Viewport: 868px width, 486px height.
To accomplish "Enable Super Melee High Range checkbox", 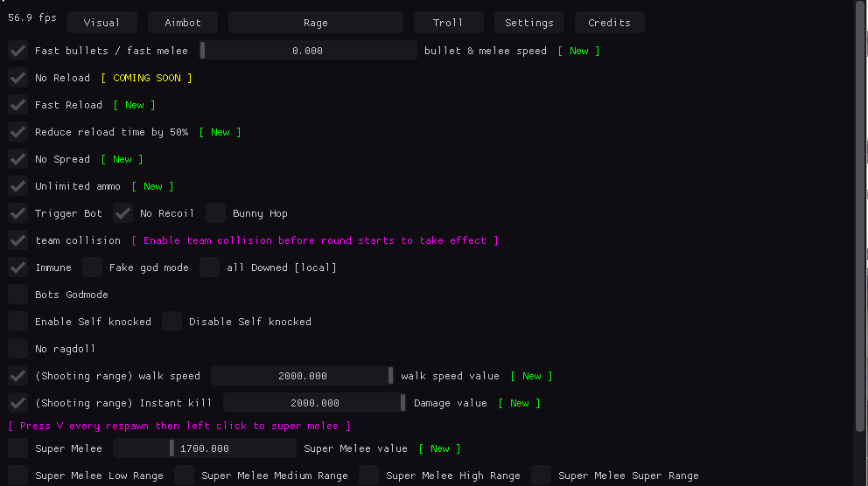I will coord(369,476).
